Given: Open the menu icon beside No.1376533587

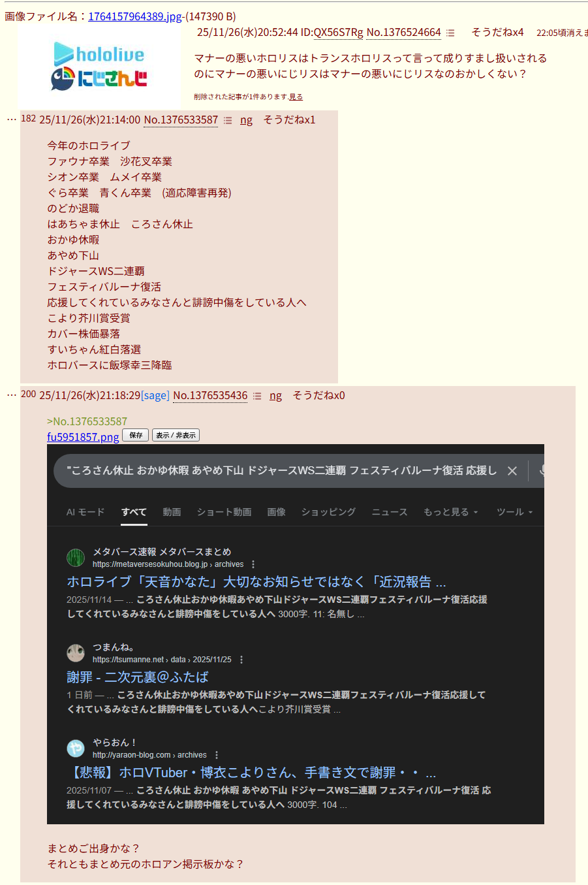Looking at the screenshot, I should pos(228,120).
